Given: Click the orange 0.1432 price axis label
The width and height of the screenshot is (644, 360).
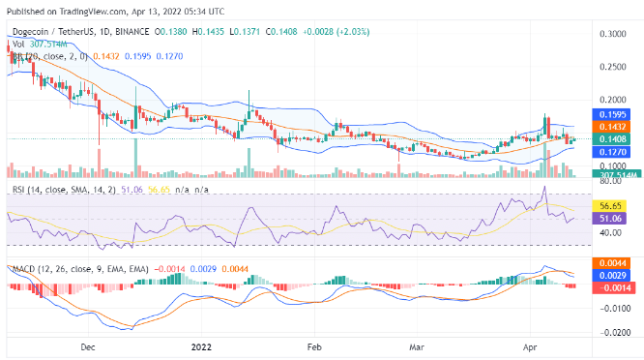Looking at the screenshot, I should point(611,127).
